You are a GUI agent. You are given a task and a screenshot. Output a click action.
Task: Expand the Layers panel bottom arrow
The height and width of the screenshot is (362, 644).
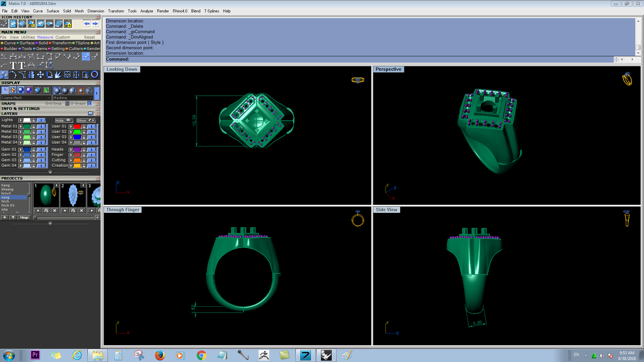50,172
